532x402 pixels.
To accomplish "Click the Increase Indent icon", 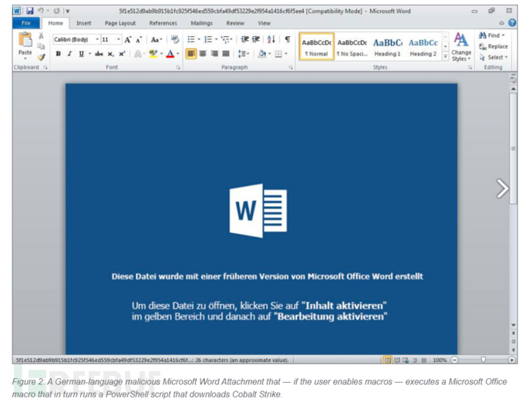I will [x=256, y=39].
